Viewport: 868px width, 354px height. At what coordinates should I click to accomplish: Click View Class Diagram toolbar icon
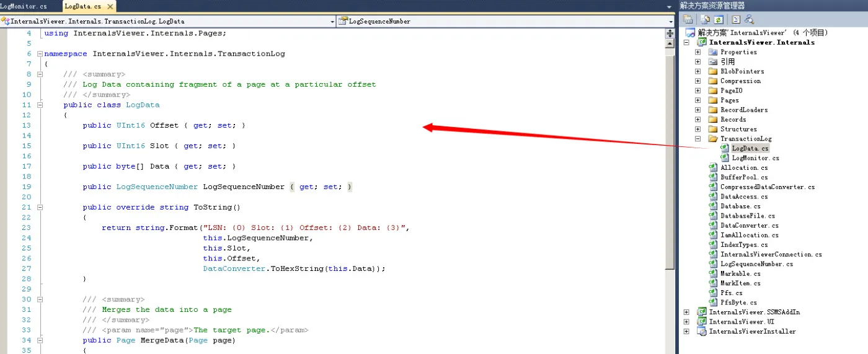(x=749, y=19)
